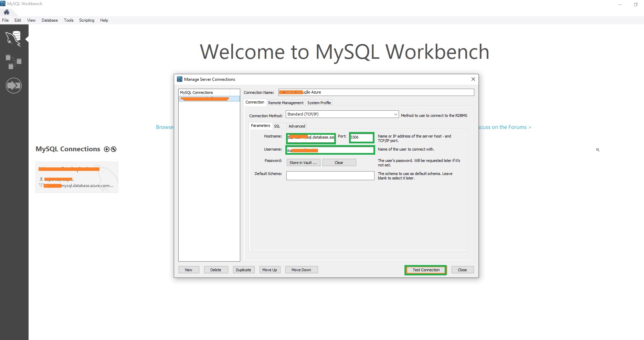Click the New connection button
The image size is (644, 340).
click(189, 270)
